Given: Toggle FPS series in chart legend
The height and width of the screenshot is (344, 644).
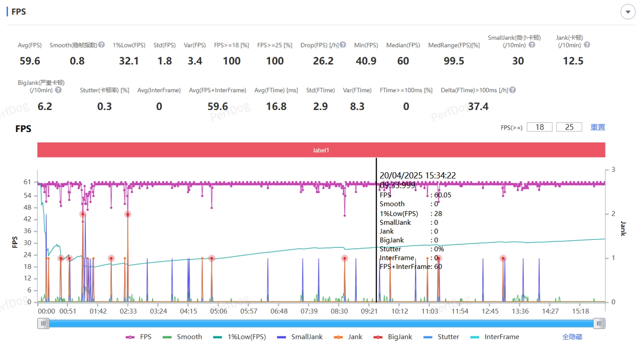Looking at the screenshot, I should point(139,337).
